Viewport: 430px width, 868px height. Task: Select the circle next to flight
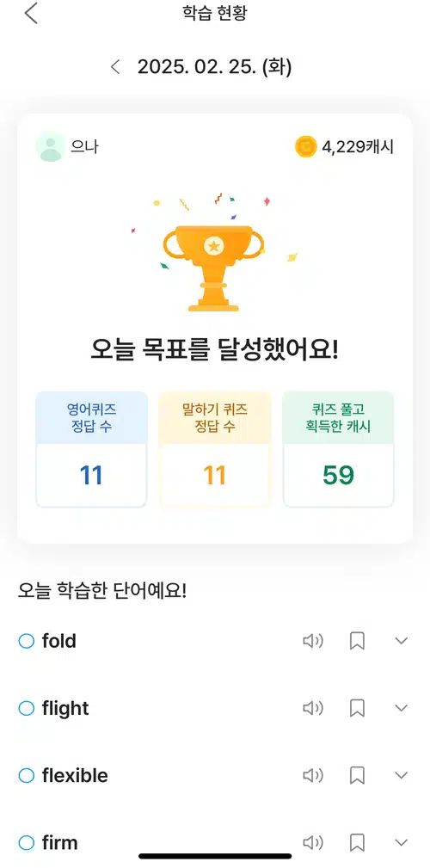[x=27, y=708]
